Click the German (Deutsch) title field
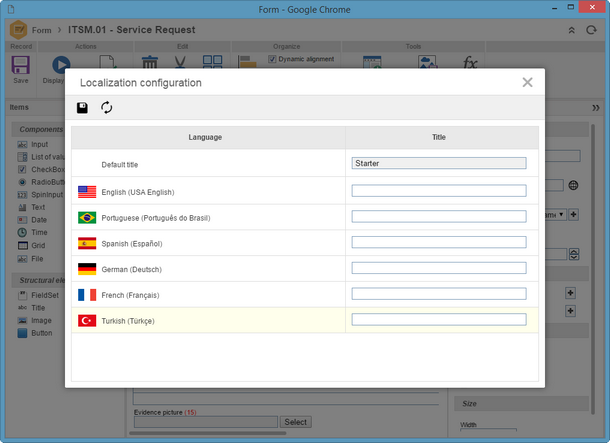610x443 pixels. 439,268
